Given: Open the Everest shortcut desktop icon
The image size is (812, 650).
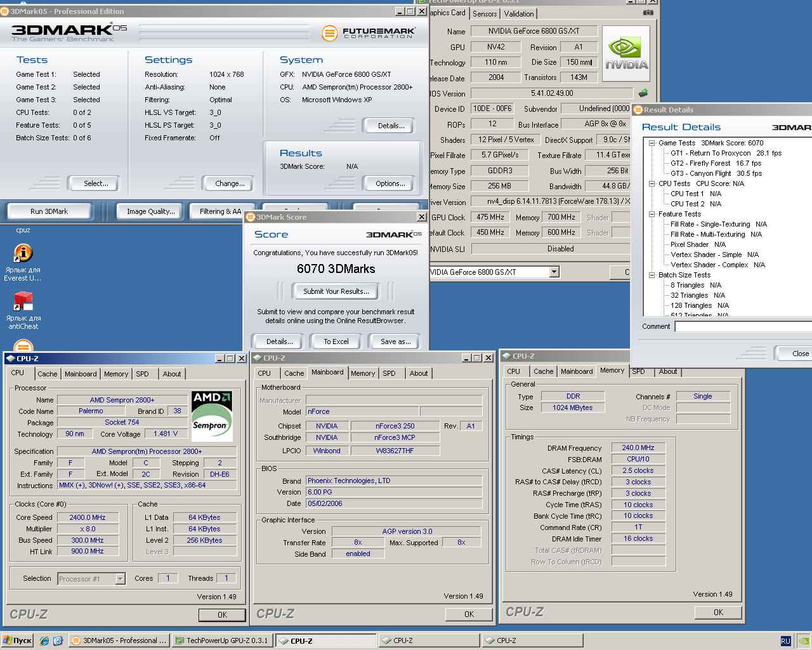Looking at the screenshot, I should [x=23, y=263].
